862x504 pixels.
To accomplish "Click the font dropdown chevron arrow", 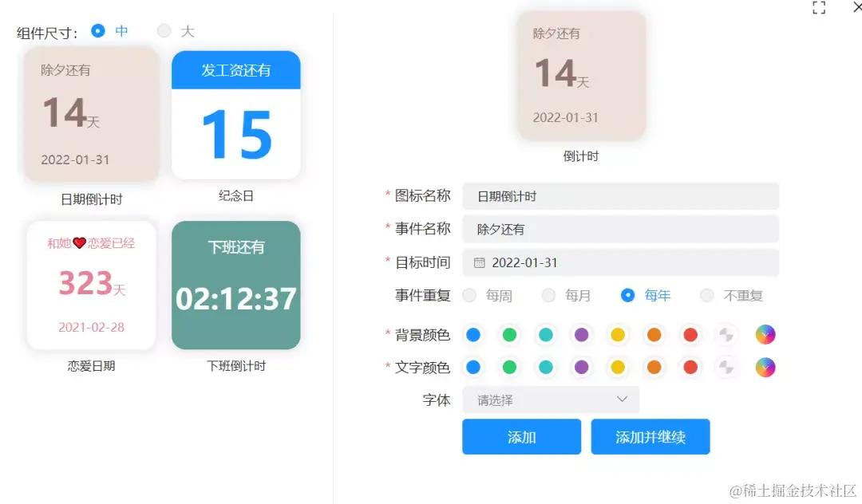I will pos(622,400).
